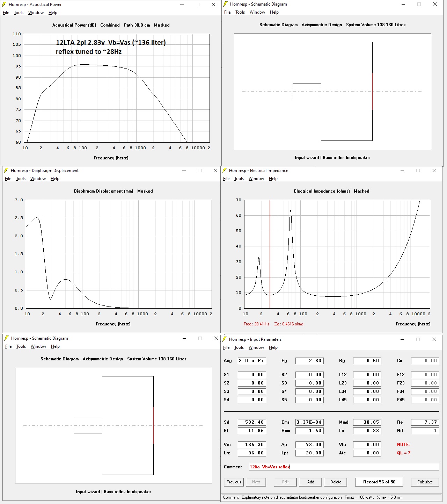Click the Edit button in Input Parameters
The width and height of the screenshot is (447, 504).
click(285, 482)
